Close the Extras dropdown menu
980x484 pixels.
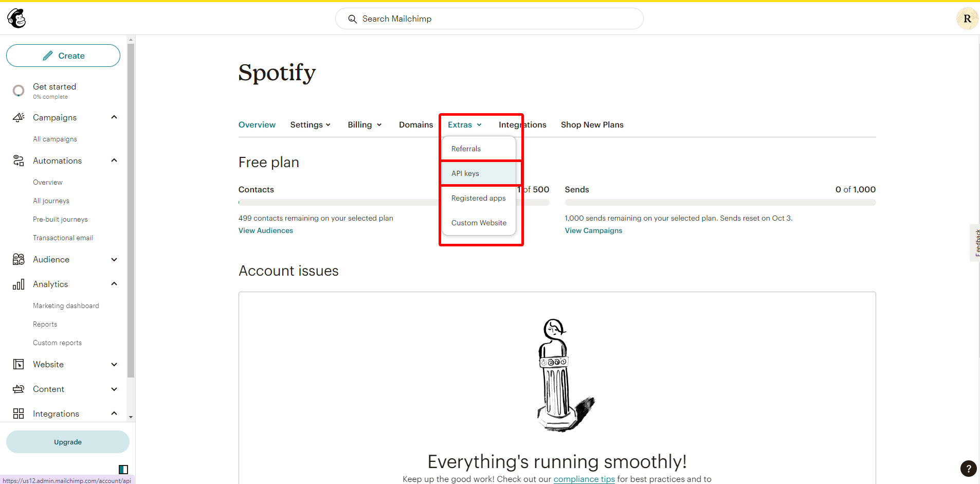coord(465,124)
